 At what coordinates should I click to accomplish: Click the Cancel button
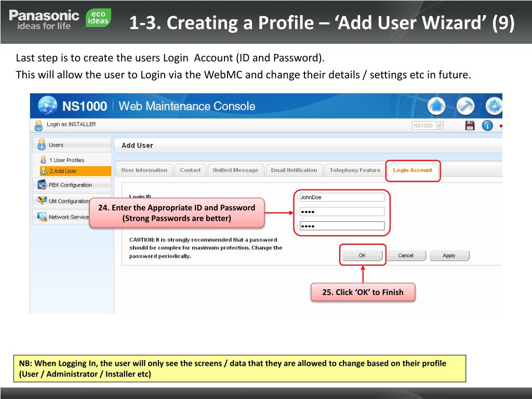406,256
